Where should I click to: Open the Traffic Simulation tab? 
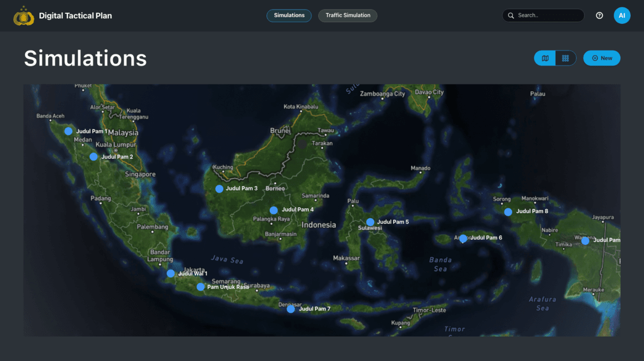pyautogui.click(x=348, y=16)
